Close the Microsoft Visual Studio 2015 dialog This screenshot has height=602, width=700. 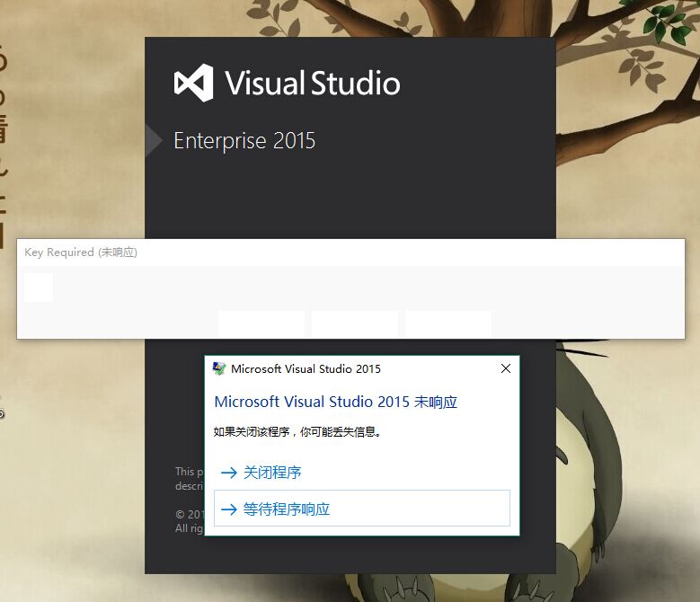pyautogui.click(x=506, y=368)
